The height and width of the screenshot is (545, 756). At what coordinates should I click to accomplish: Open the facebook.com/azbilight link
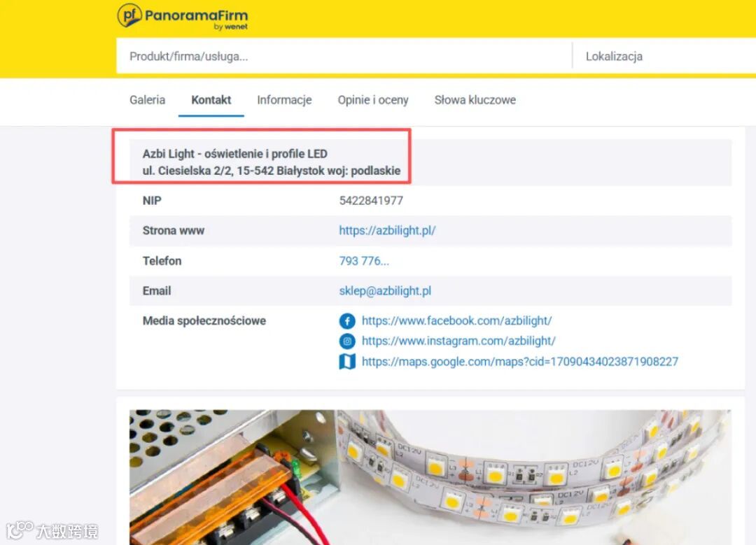456,321
